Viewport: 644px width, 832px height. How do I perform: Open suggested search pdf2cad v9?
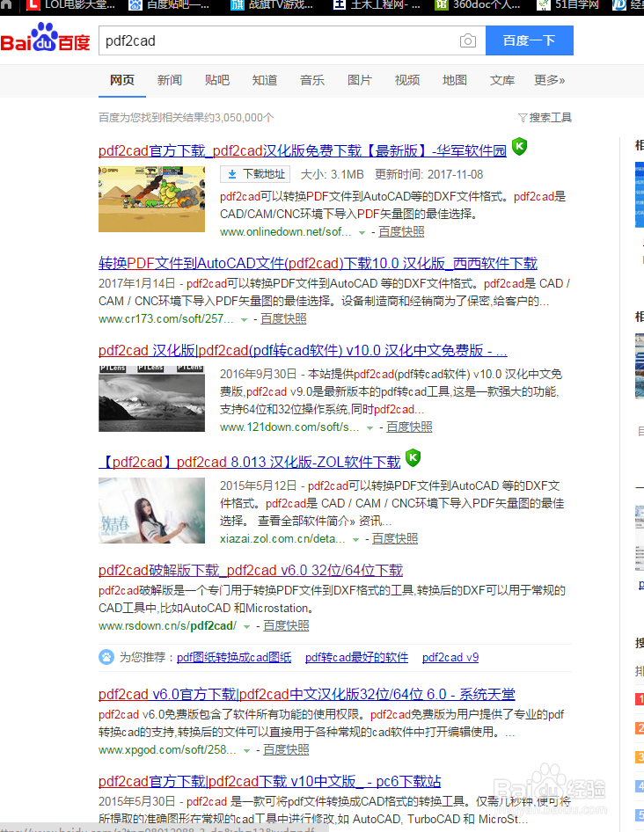[x=450, y=658]
